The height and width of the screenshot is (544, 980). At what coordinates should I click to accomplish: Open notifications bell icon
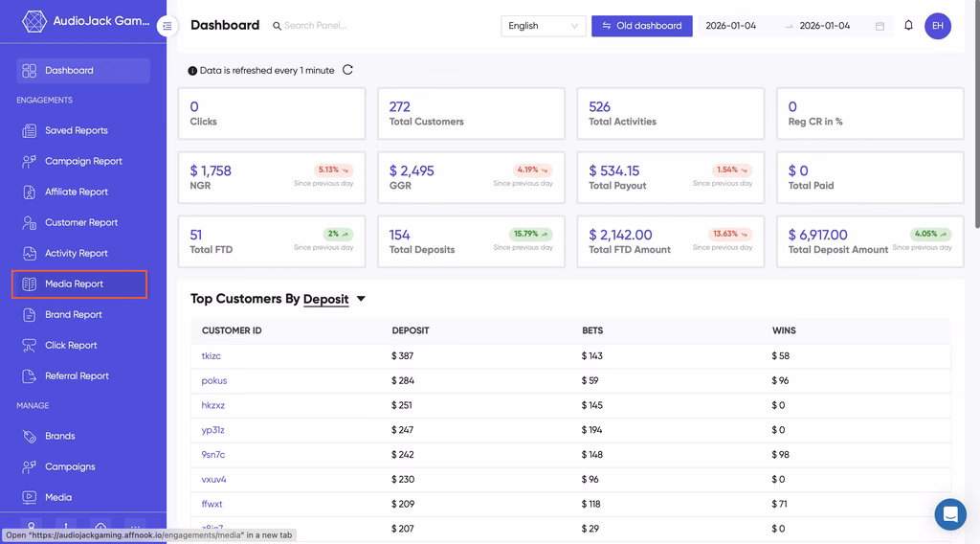pos(909,25)
